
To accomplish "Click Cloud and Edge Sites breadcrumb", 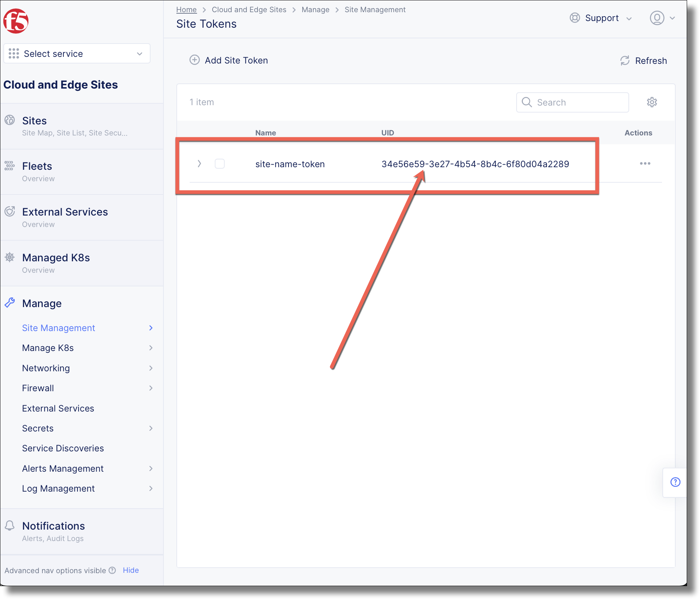I will click(249, 10).
